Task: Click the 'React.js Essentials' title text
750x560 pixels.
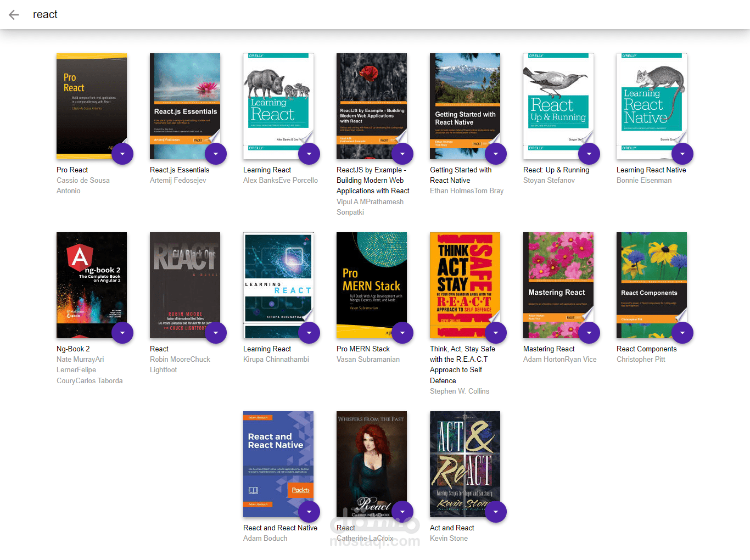Action: pyautogui.click(x=180, y=170)
